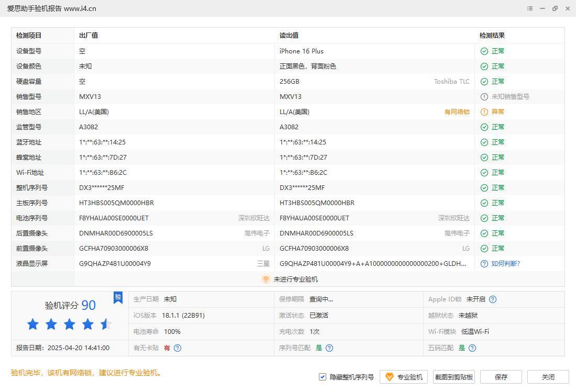
Task: Click the 检测结果 column header
Action: tap(492, 36)
